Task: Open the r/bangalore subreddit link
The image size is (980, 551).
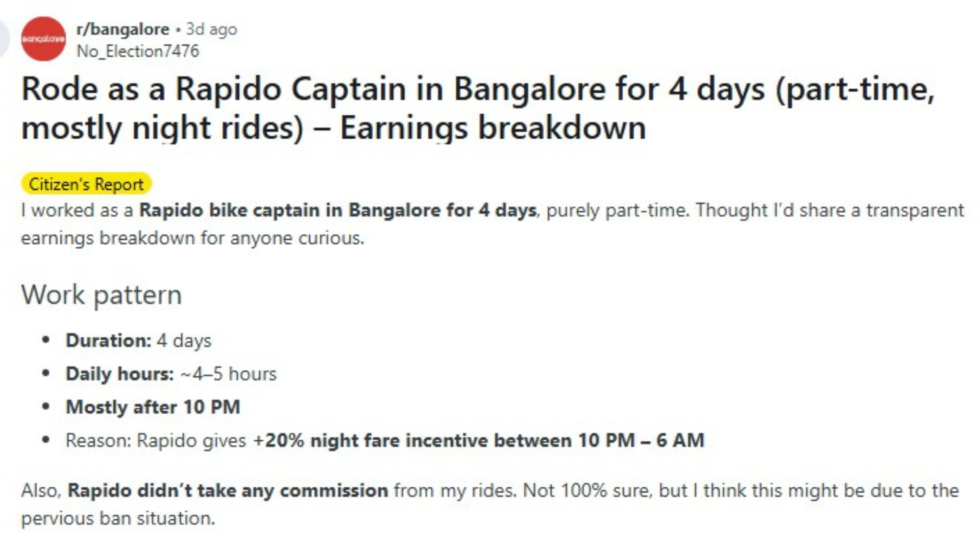Action: (x=122, y=29)
